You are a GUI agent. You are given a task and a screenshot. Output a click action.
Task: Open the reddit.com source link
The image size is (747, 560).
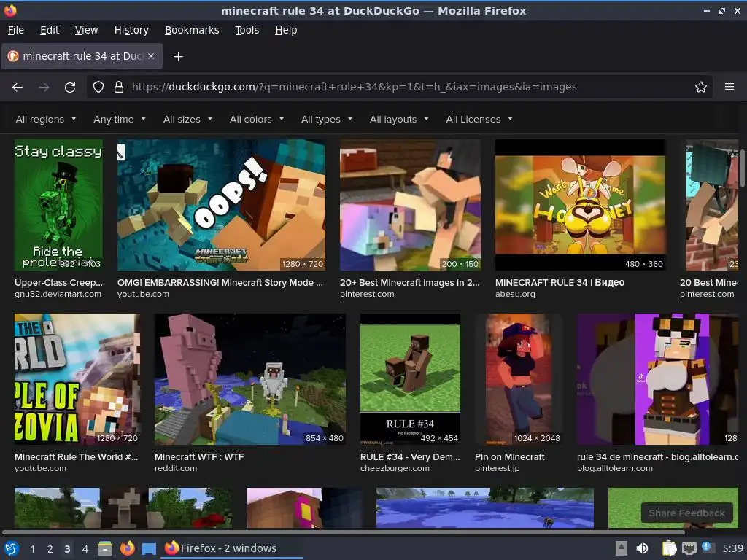[x=175, y=469]
